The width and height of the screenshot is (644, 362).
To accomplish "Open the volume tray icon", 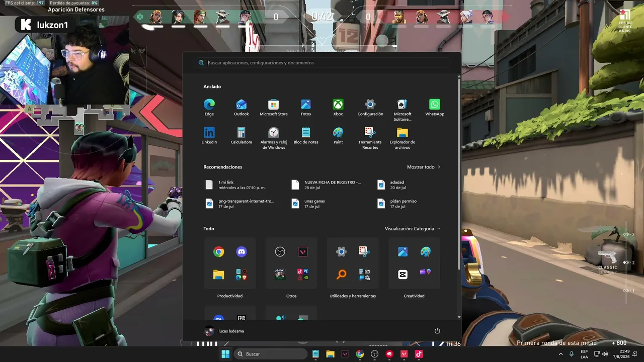I will (605, 354).
